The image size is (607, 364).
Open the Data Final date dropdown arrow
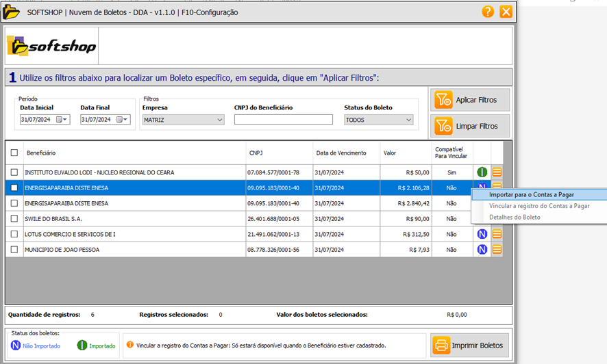coord(126,120)
